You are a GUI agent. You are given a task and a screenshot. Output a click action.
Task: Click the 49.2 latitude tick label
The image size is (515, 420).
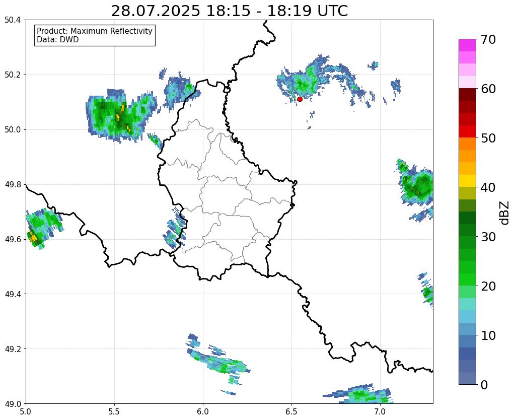click(x=13, y=348)
